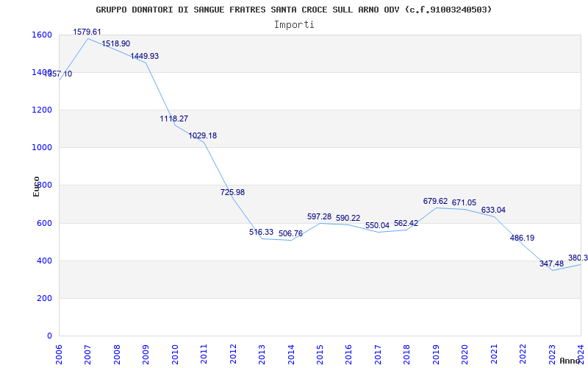
Task: Click the data label 1449.93
Action: coord(144,57)
